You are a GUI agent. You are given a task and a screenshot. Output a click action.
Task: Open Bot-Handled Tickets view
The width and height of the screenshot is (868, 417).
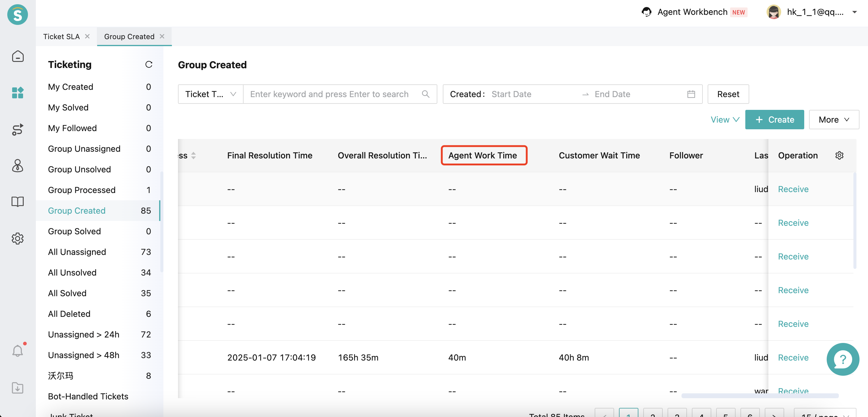coord(99,396)
